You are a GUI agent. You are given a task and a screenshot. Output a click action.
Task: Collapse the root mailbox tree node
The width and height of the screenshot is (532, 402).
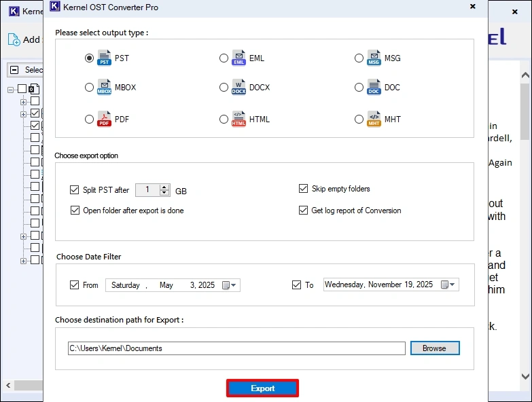(10, 90)
